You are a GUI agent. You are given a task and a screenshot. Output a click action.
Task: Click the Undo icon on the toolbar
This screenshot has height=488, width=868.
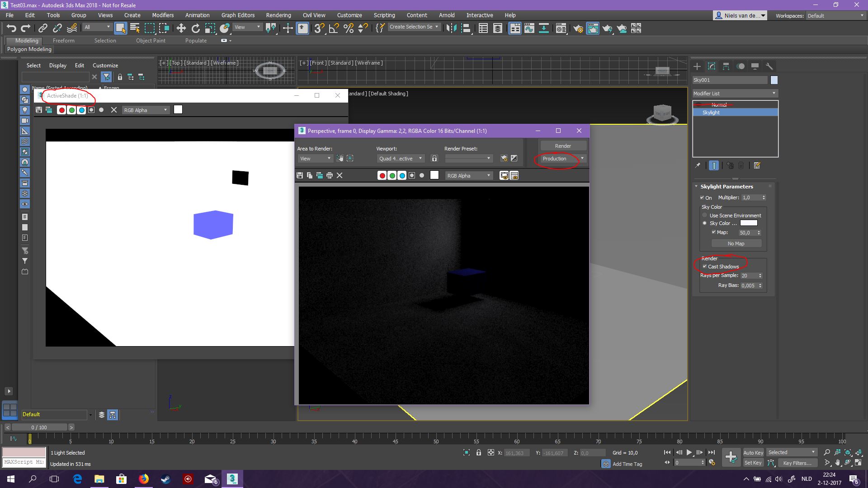tap(11, 28)
